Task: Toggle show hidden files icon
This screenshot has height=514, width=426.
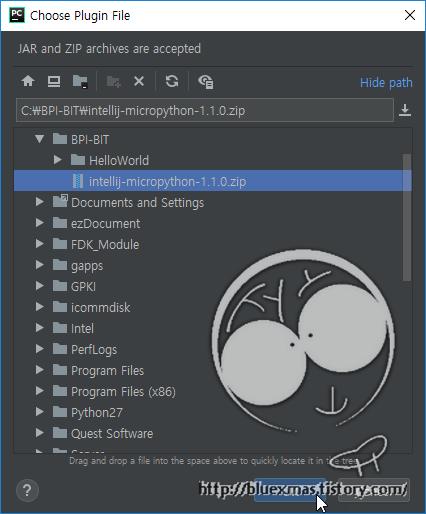Action: click(x=206, y=82)
